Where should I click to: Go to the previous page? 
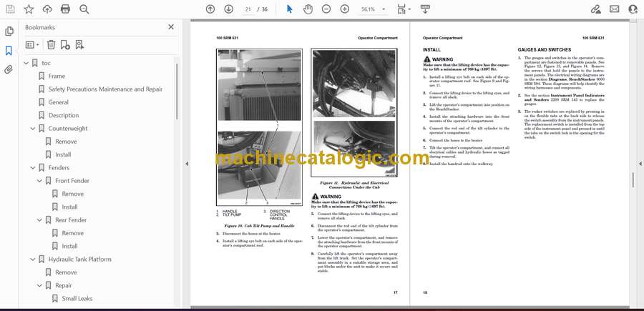[x=210, y=9]
